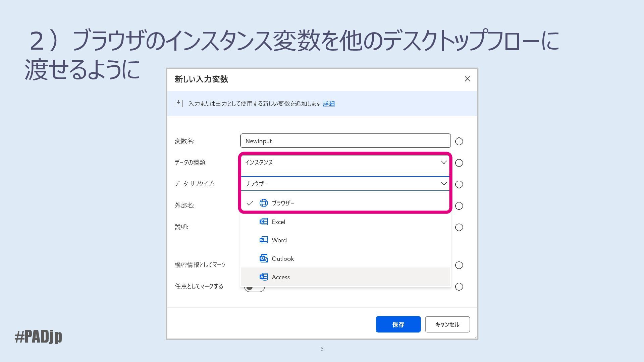644x362 pixels.
Task: Open the 詳細 link in banner
Action: click(x=329, y=104)
